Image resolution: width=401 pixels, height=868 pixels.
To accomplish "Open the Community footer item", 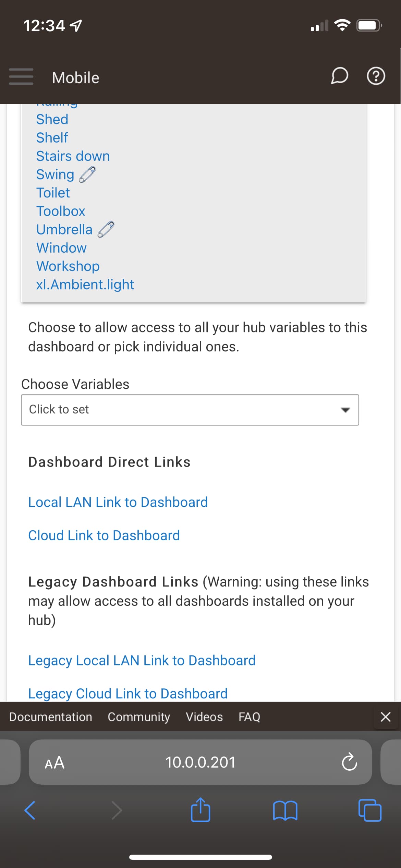I will [x=139, y=717].
